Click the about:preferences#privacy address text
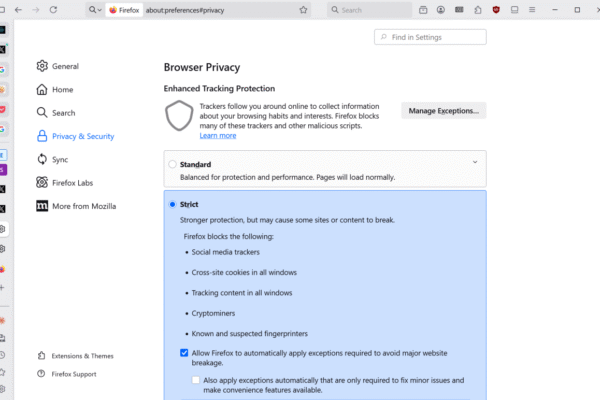The width and height of the screenshot is (600, 400). tap(185, 10)
